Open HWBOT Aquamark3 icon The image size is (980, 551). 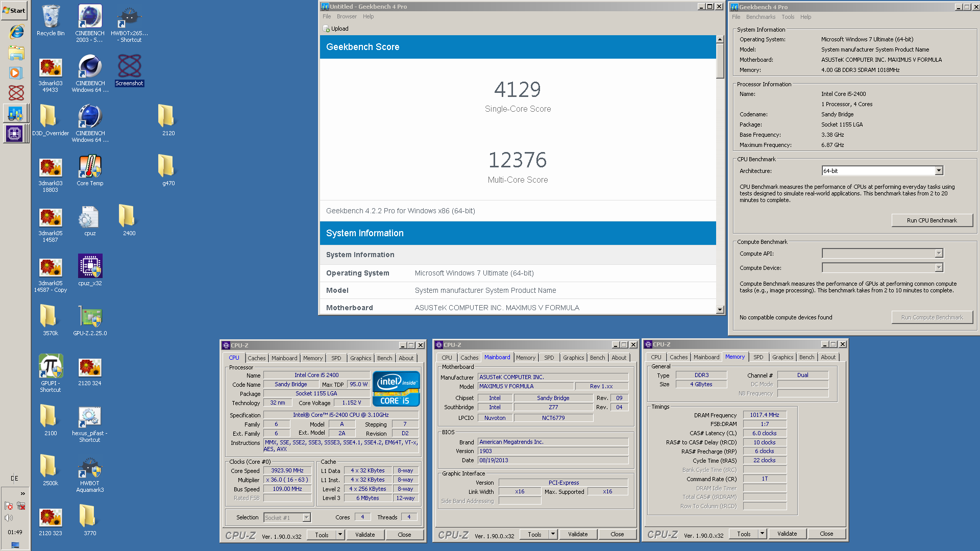pyautogui.click(x=90, y=473)
